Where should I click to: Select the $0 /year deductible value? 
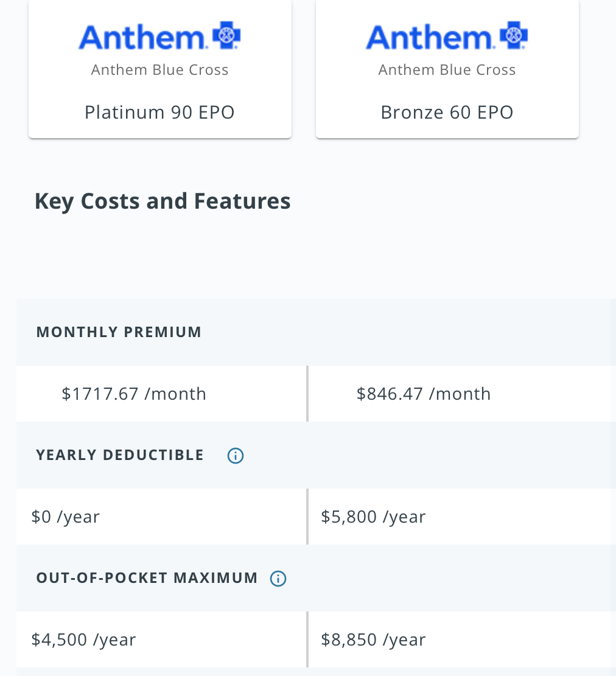click(66, 517)
